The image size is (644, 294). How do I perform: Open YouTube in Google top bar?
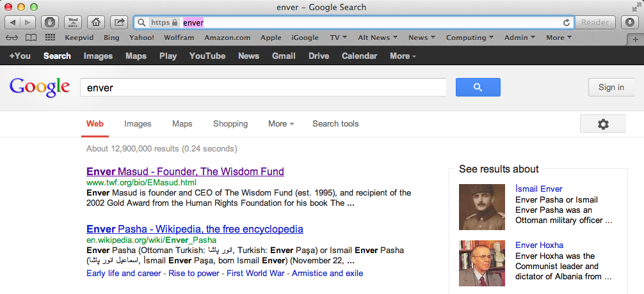pyautogui.click(x=207, y=56)
